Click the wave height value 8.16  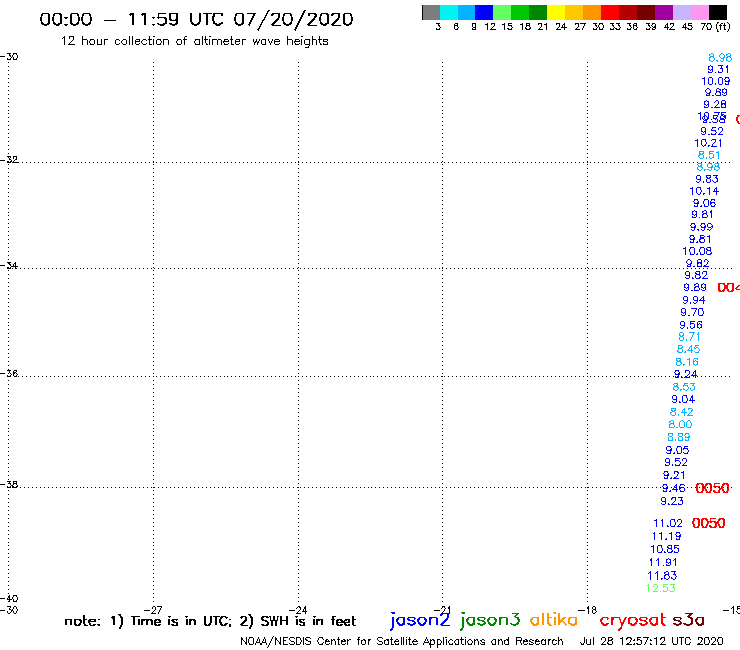tap(687, 362)
